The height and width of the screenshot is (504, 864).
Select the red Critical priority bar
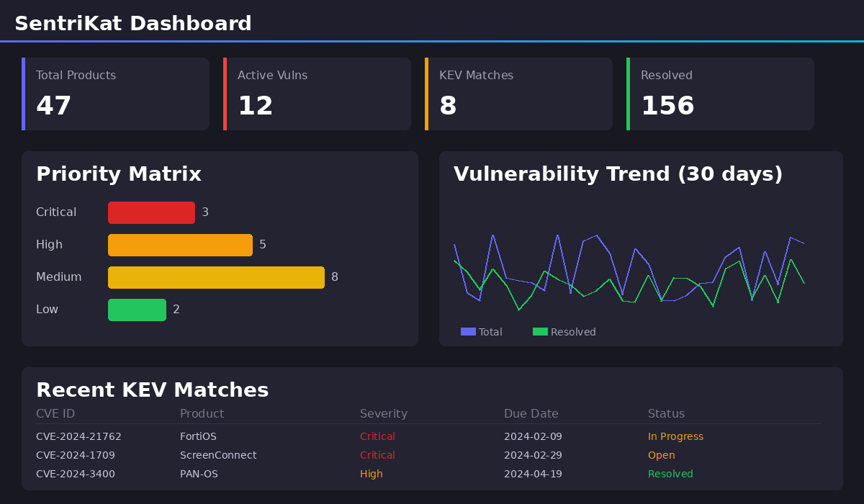151,212
